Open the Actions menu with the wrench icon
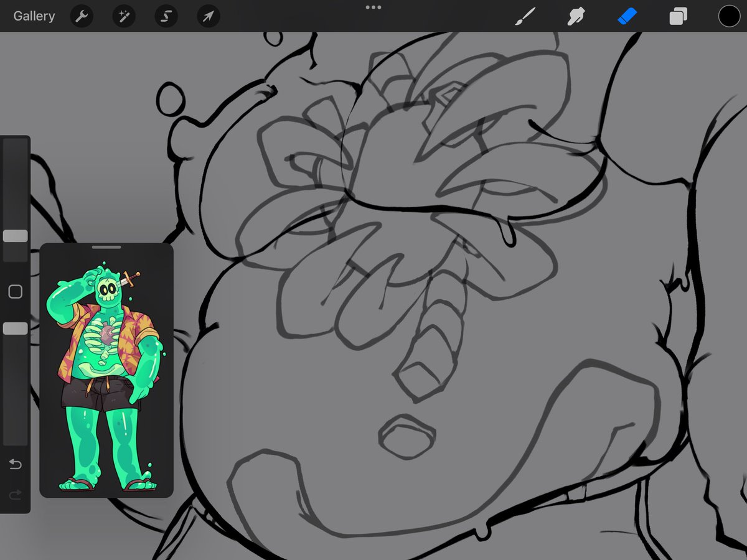This screenshot has height=560, width=747. click(81, 16)
